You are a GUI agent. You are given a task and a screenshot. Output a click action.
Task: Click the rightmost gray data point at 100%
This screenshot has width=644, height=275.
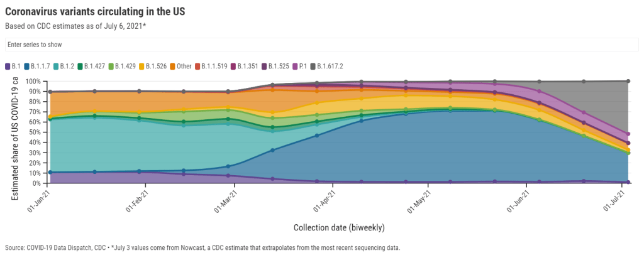pos(628,80)
